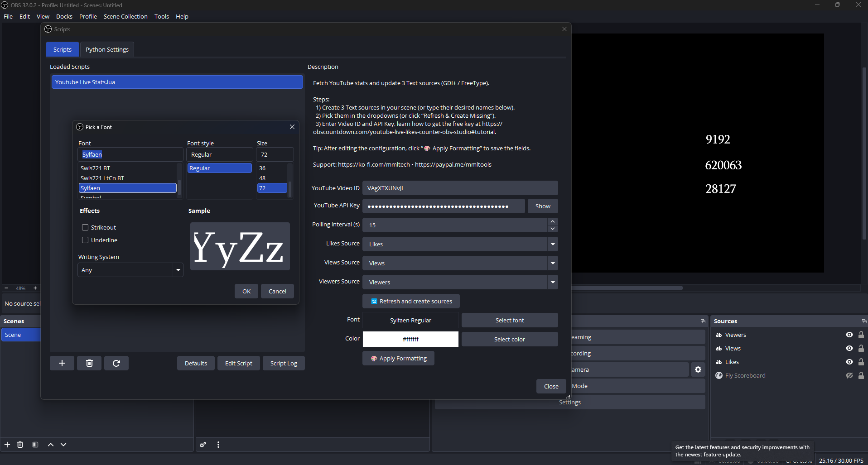
Task: Open the Tools menu
Action: pyautogui.click(x=161, y=16)
